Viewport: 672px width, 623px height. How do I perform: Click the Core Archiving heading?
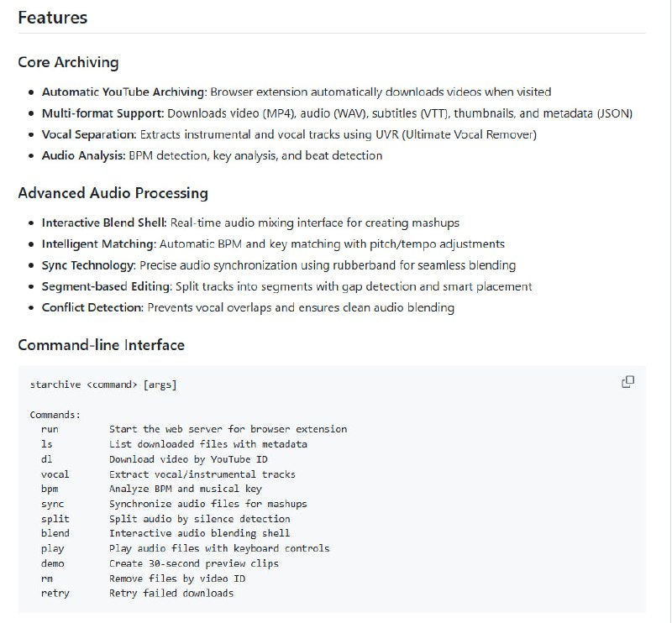pos(68,62)
